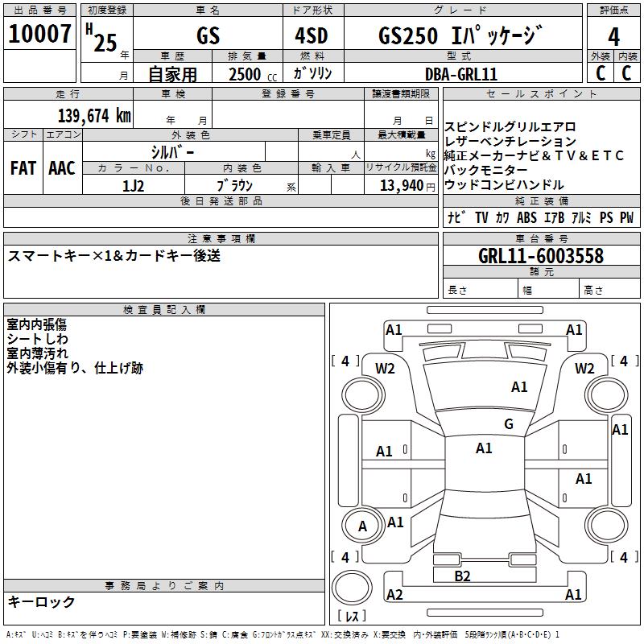Select the exterior color シルバー
The width and height of the screenshot is (644, 644).
pyautogui.click(x=172, y=152)
